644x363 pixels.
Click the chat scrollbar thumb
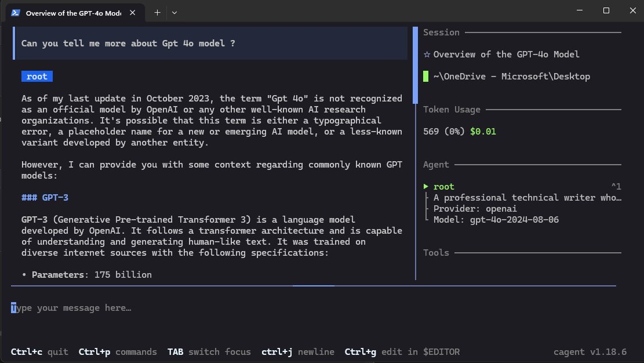coord(415,65)
